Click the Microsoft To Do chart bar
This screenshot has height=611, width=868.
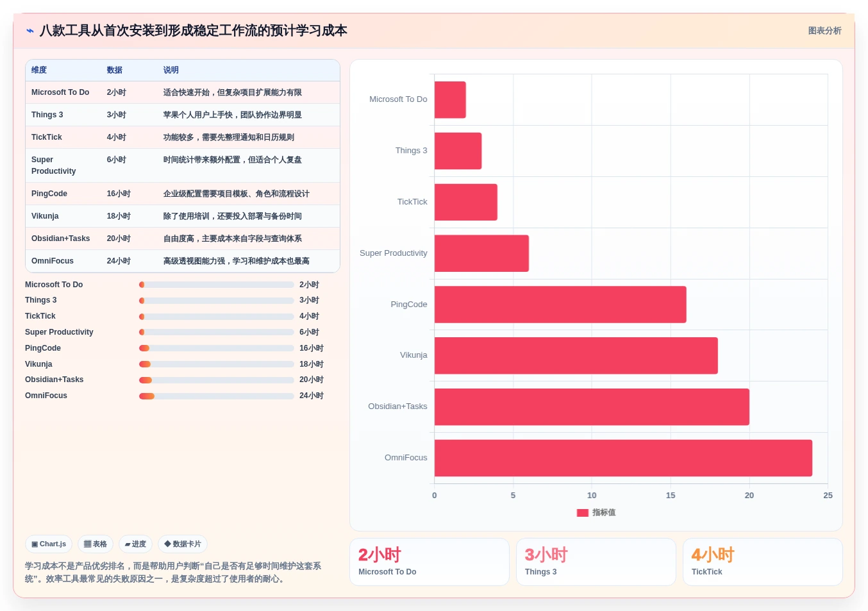450,99
